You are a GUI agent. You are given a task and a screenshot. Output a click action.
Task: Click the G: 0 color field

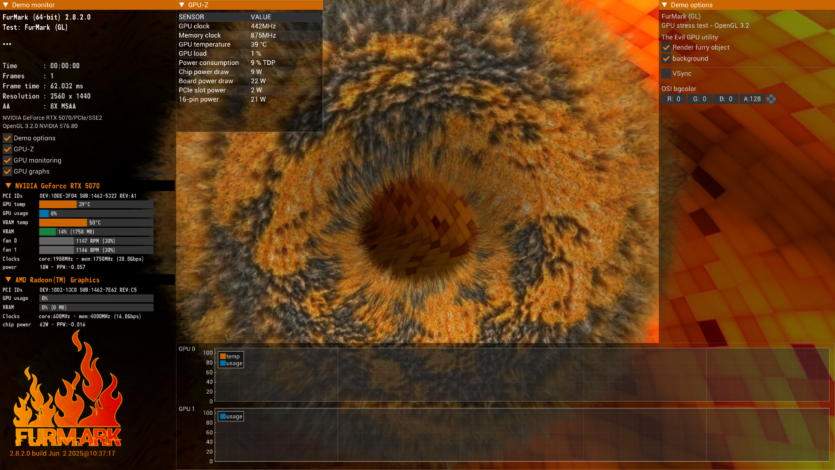[700, 98]
